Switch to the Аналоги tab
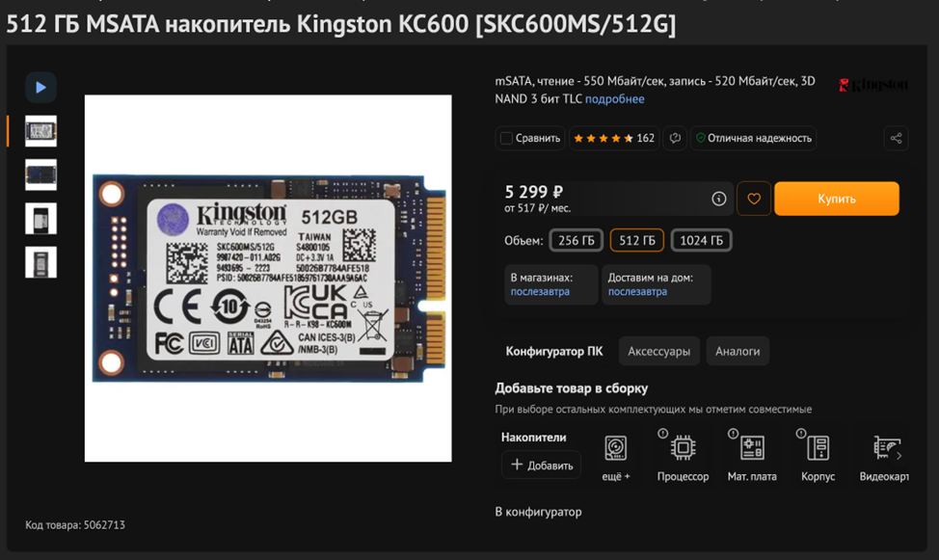Viewport: 939px width, 560px height. coord(738,352)
